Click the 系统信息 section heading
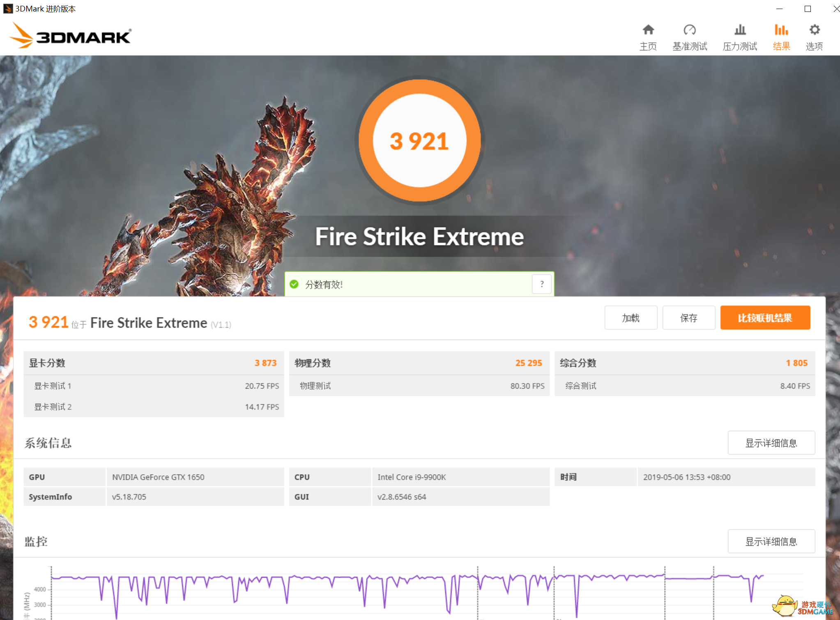The height and width of the screenshot is (620, 840). [x=48, y=443]
